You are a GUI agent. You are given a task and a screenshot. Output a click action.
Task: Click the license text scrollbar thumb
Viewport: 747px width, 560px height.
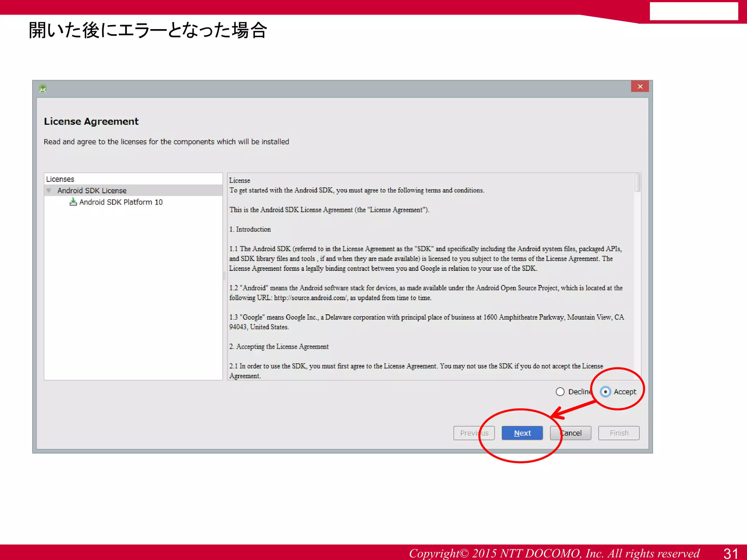(638, 183)
